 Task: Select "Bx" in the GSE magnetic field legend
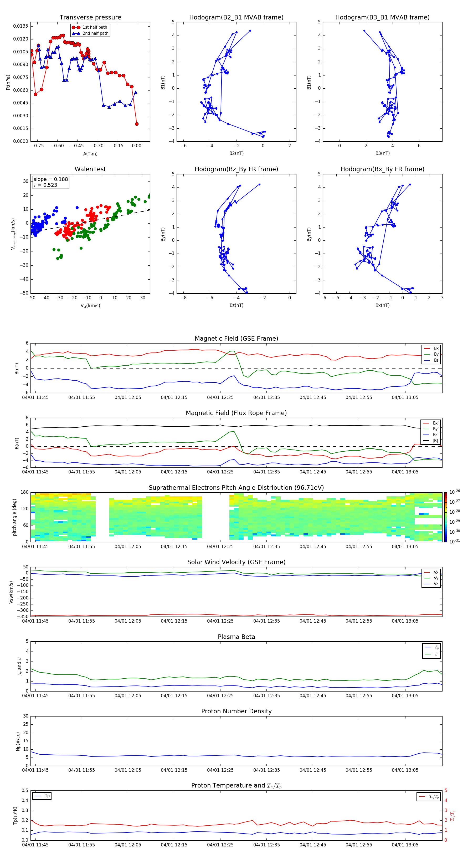431,349
